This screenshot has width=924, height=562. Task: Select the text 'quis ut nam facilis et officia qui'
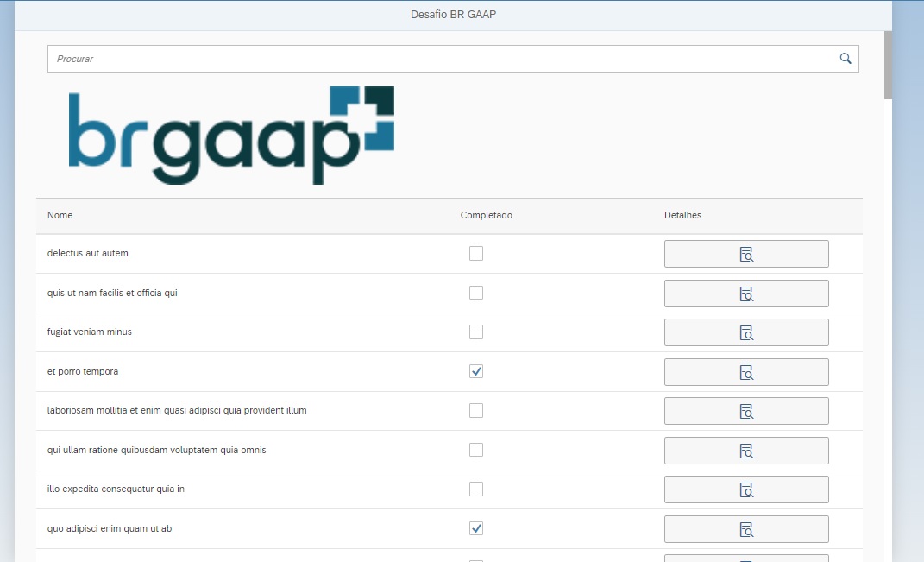(x=112, y=293)
